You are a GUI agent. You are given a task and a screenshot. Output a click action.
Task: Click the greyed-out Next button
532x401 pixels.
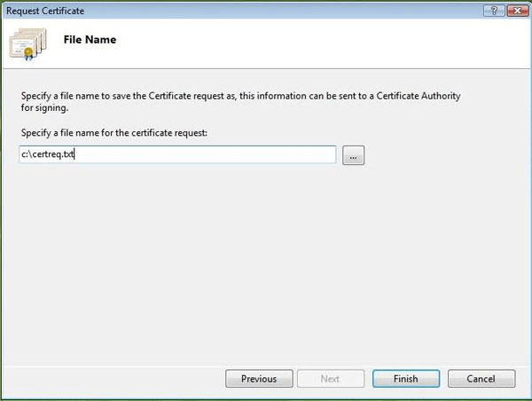(330, 379)
